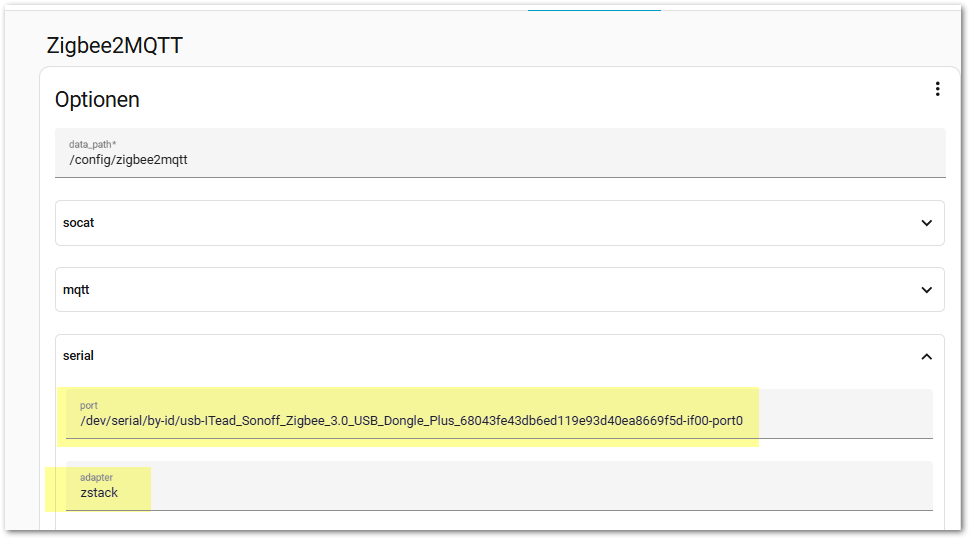This screenshot has width=970, height=539.
Task: Open the three-dot Optionen overflow menu
Action: [x=937, y=89]
